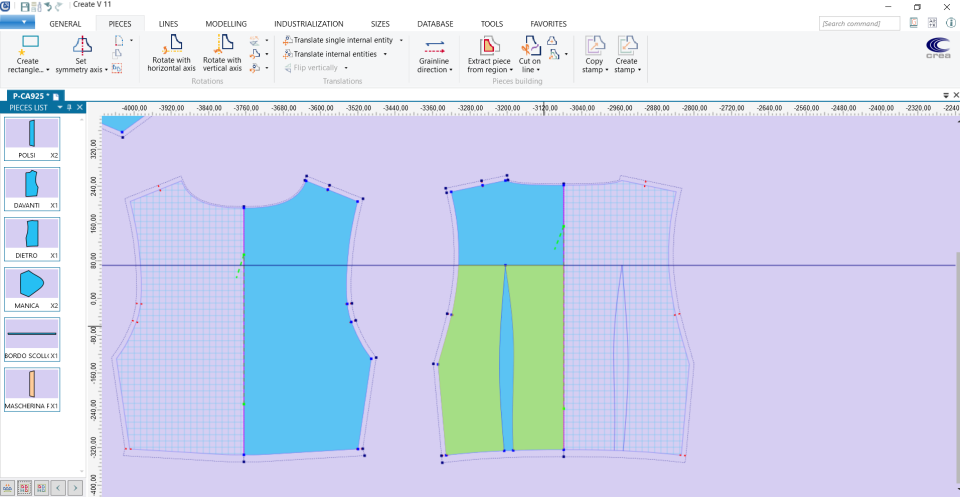This screenshot has height=497, width=960.
Task: Pin the Pieces List panel
Action: pyautogui.click(x=70, y=106)
